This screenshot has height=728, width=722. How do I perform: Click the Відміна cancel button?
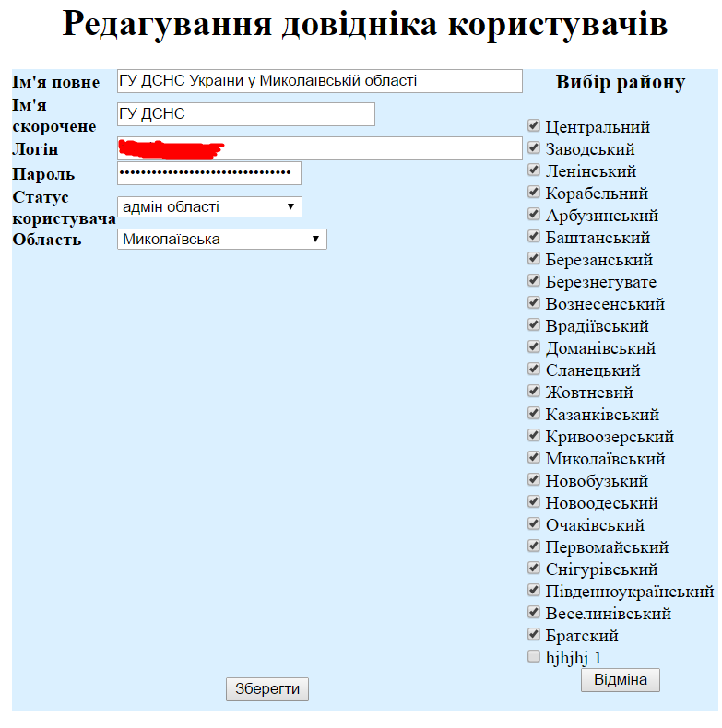620,680
